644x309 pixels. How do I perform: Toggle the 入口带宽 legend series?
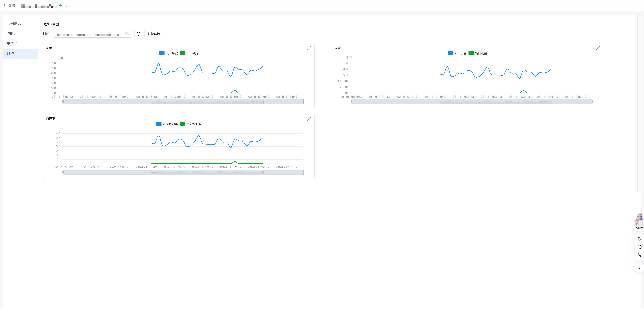point(168,53)
